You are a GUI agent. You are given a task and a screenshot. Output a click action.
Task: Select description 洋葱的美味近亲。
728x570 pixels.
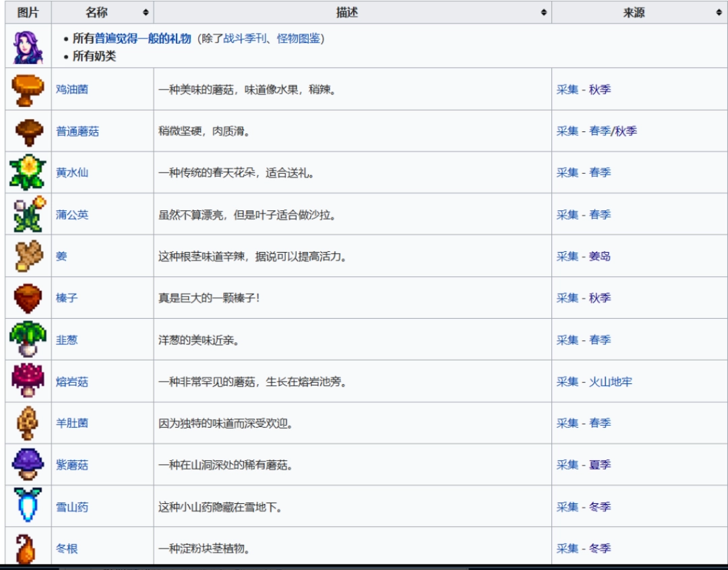point(199,340)
